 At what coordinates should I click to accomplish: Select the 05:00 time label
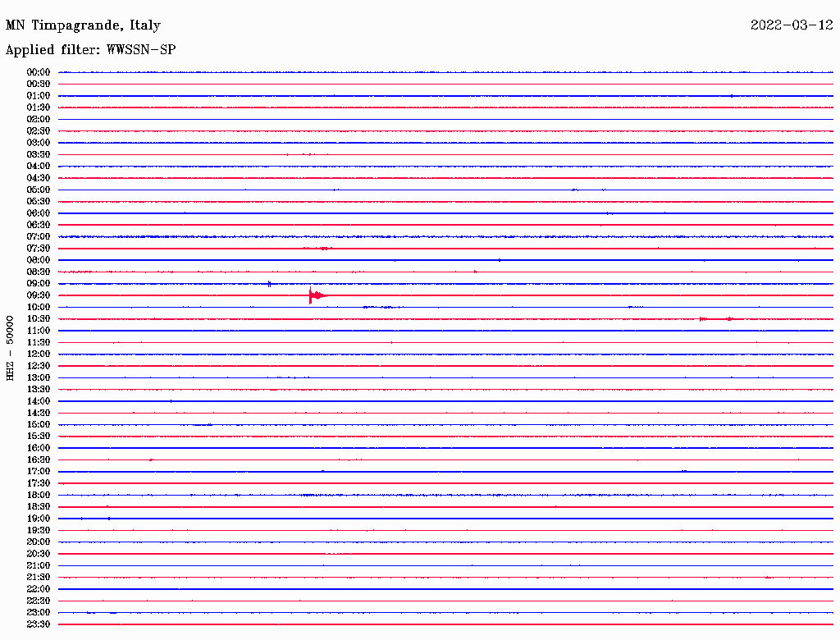(x=39, y=190)
